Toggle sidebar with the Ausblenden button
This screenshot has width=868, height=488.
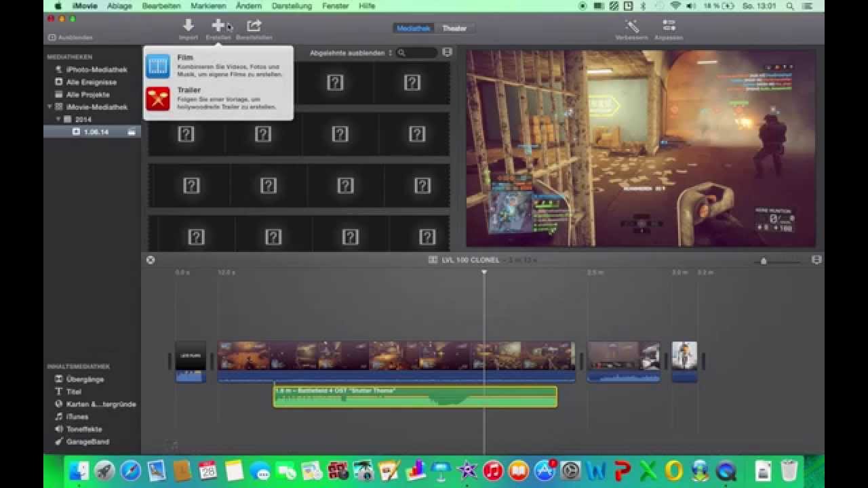pyautogui.click(x=71, y=37)
